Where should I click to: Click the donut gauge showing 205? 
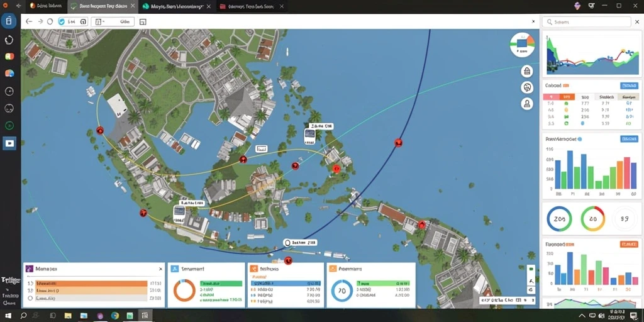[559, 219]
